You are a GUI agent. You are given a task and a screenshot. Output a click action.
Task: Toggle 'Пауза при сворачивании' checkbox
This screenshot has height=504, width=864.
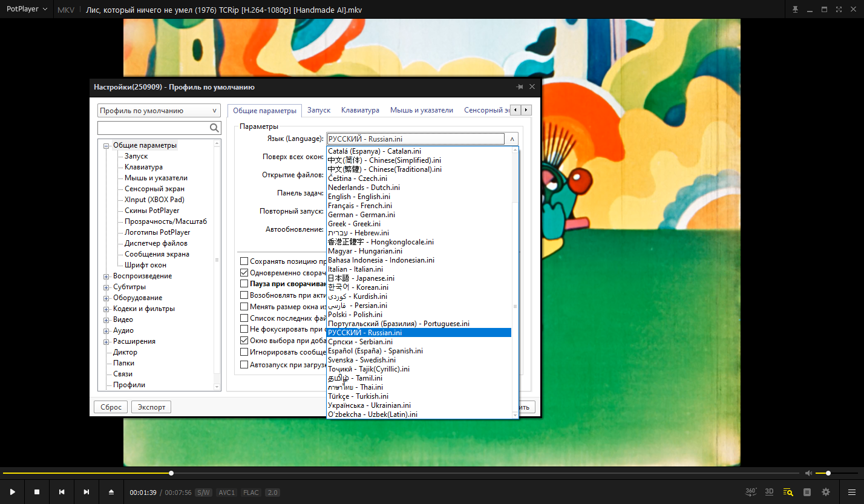point(244,283)
